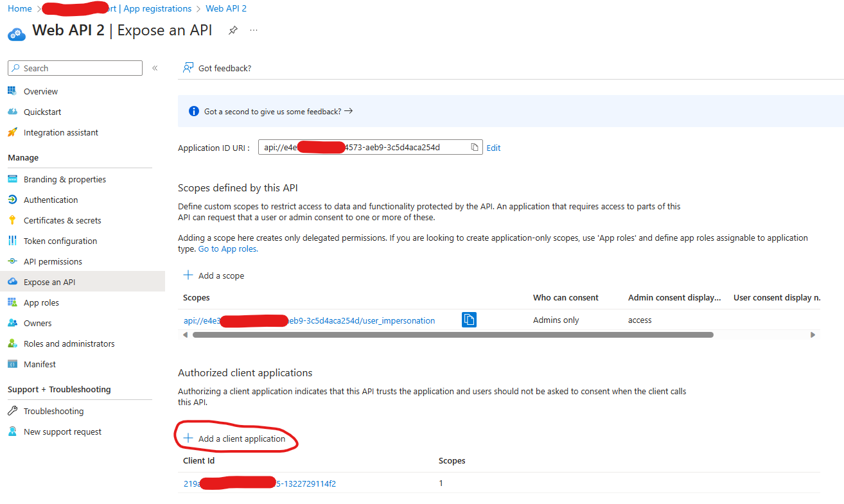The width and height of the screenshot is (844, 504).
Task: Navigate to App registrations breadcrumb
Action: pos(157,8)
